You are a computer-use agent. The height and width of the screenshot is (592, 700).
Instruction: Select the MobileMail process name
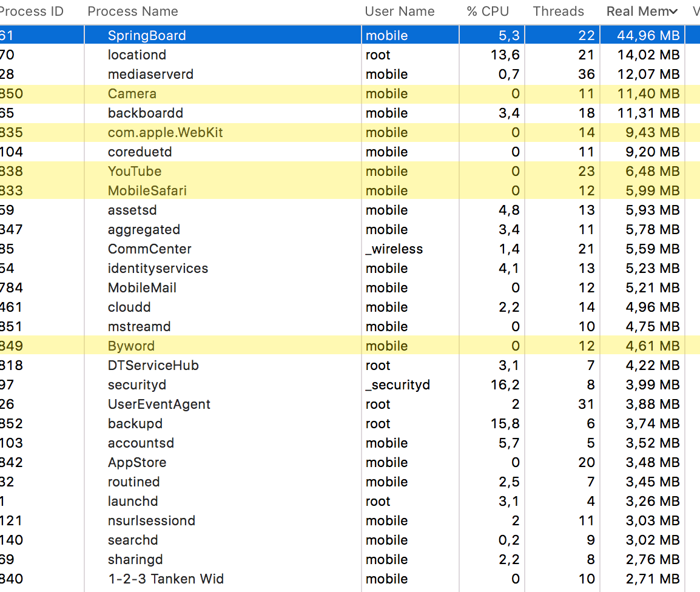click(142, 288)
